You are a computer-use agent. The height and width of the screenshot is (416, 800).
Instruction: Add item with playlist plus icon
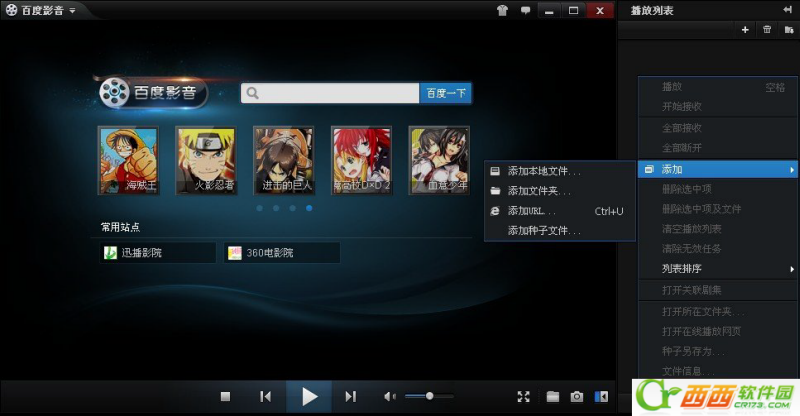coord(745,30)
